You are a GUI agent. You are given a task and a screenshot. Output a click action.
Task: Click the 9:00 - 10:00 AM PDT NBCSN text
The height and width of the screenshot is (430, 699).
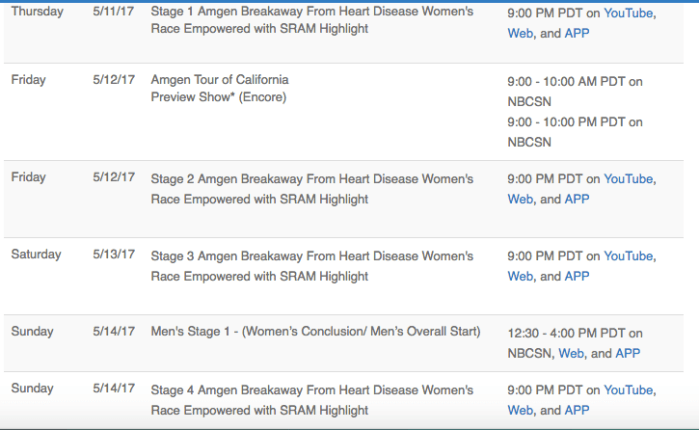point(575,90)
